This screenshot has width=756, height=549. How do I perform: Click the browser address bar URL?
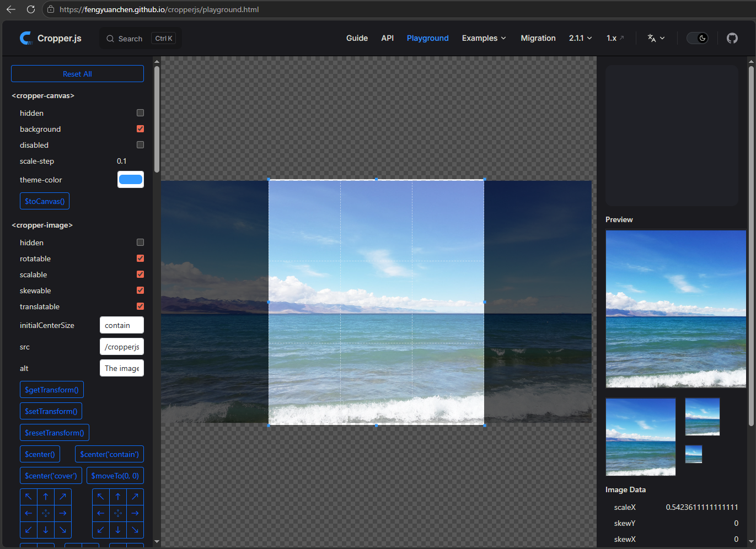click(159, 9)
